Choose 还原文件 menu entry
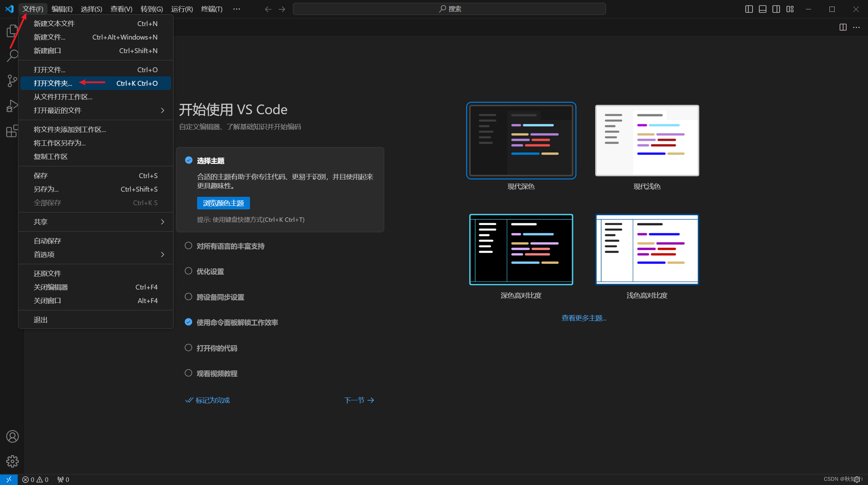 coord(95,274)
